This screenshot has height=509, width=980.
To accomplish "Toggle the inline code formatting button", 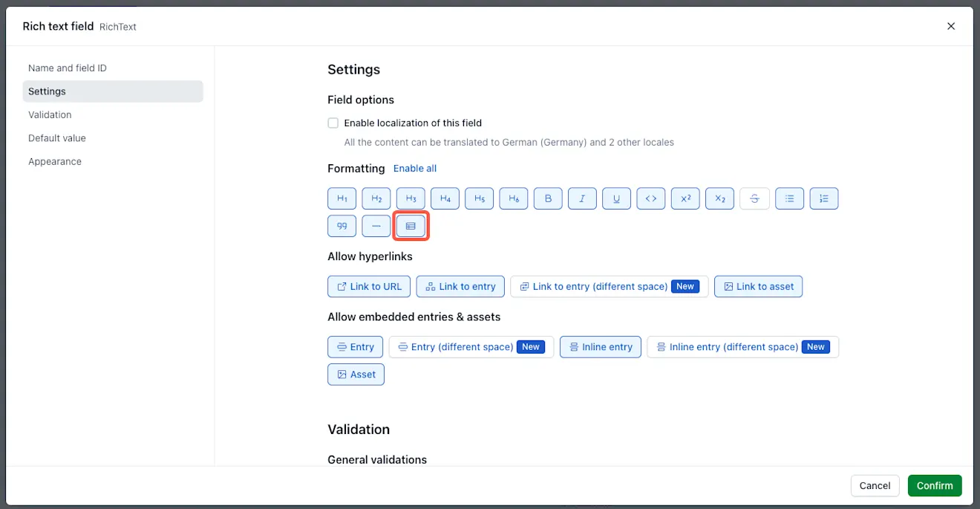I will click(651, 198).
